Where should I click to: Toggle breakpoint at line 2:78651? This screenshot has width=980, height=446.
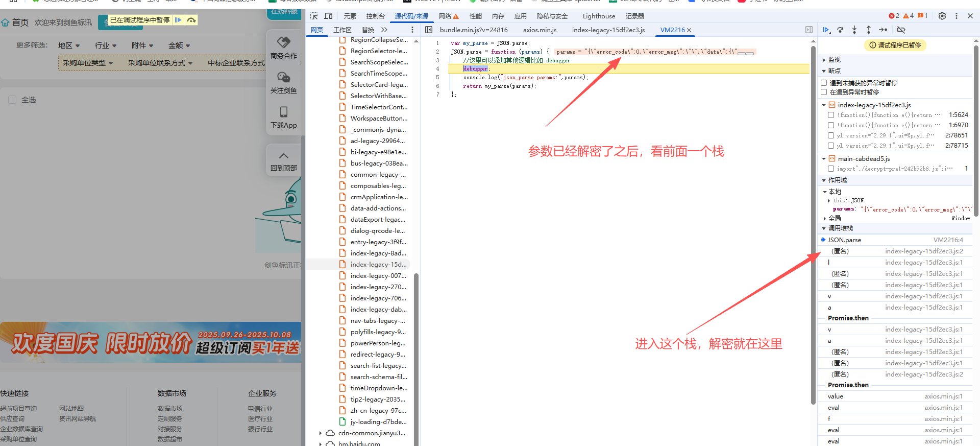pos(831,135)
